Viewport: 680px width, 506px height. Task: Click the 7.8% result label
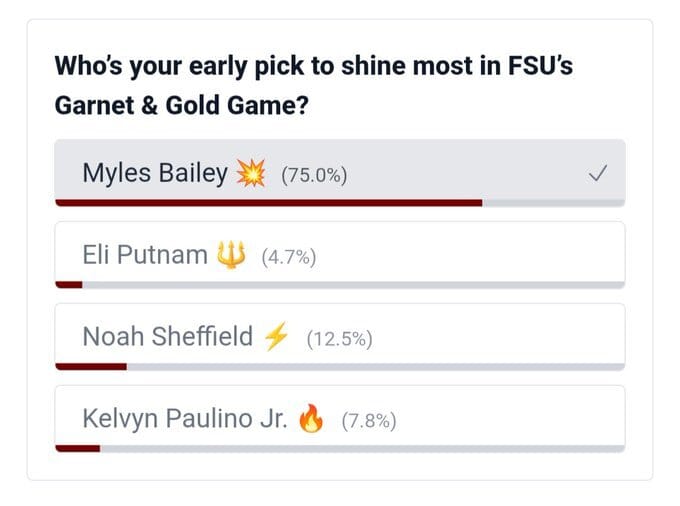[369, 421]
